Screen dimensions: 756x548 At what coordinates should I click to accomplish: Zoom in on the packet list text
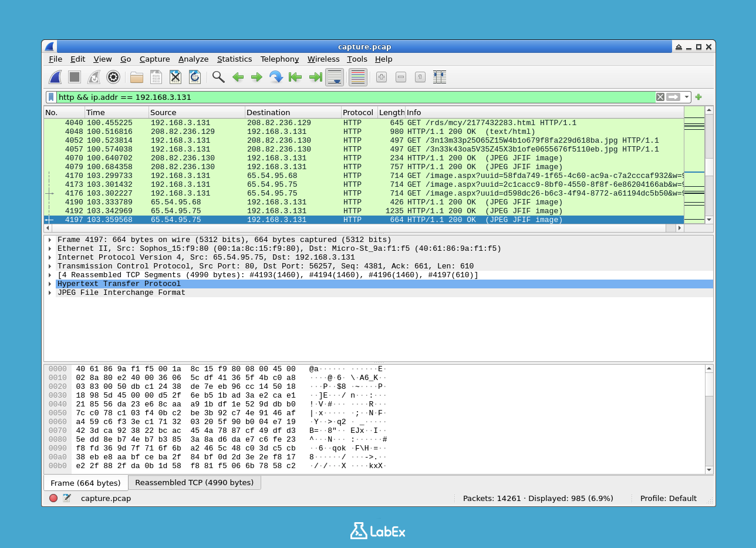pos(381,77)
